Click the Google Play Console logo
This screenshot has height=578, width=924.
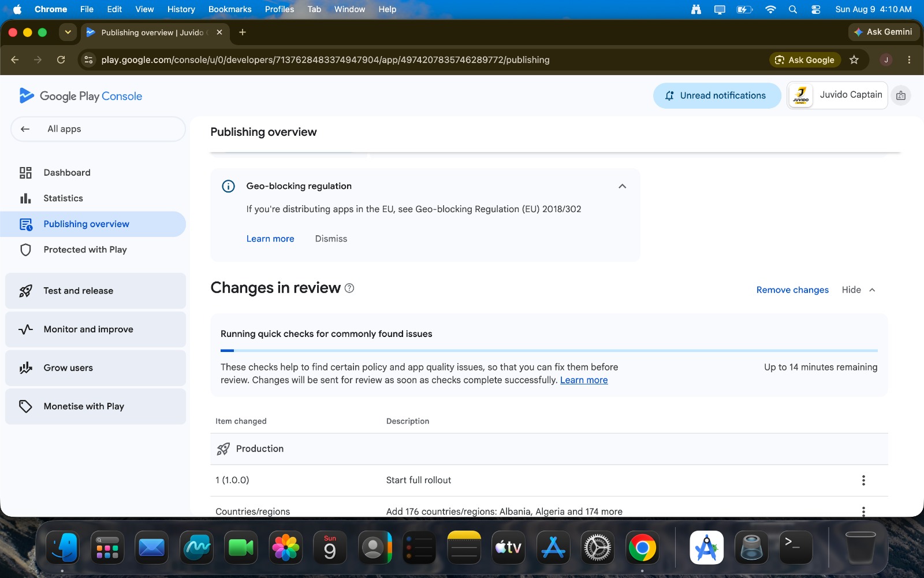click(x=81, y=96)
